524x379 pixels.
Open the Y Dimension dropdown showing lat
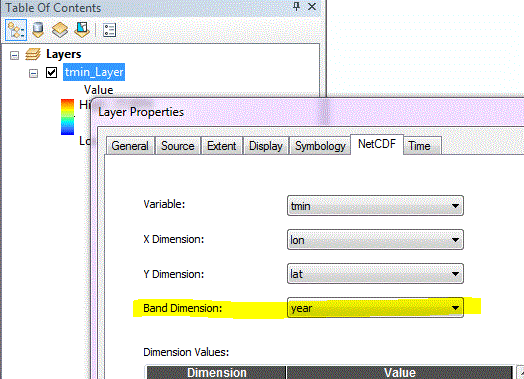tap(375, 274)
